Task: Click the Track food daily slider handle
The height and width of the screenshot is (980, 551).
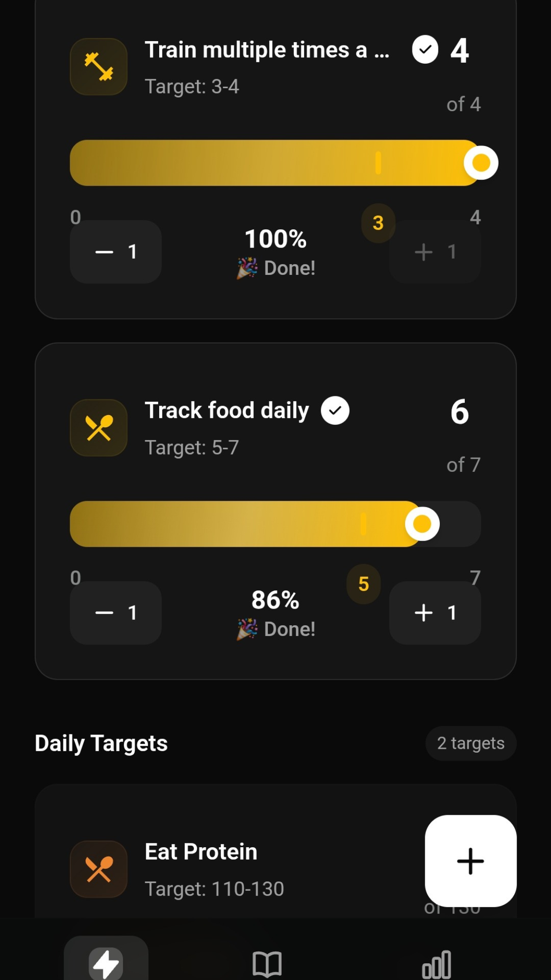Action: (422, 524)
